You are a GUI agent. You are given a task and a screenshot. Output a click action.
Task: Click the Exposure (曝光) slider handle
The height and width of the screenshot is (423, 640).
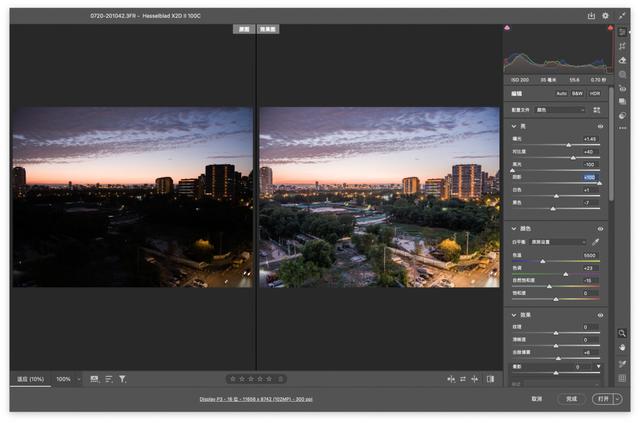point(569,145)
